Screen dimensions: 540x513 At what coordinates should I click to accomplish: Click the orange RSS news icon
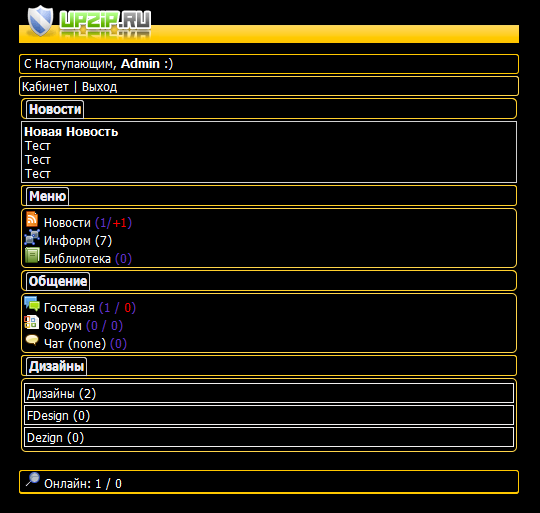(x=32, y=219)
